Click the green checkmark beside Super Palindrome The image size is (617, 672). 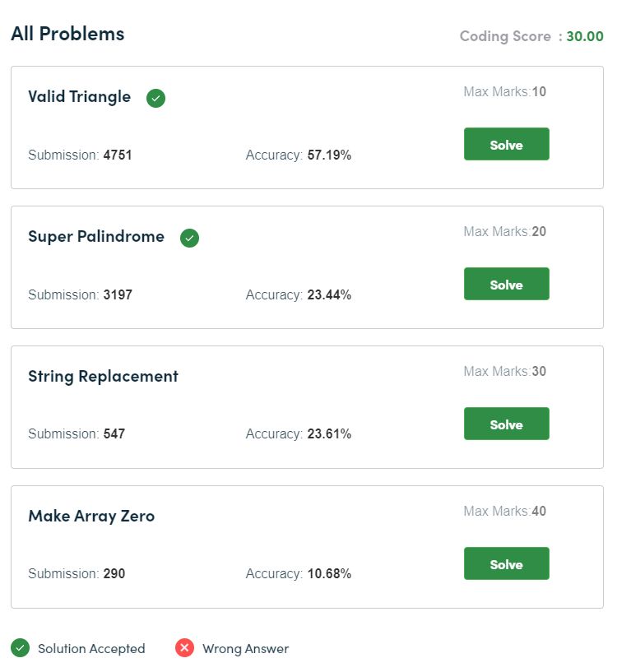click(x=189, y=238)
